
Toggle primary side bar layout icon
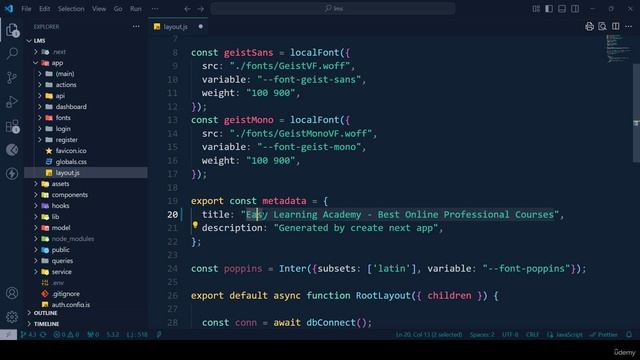click(549, 9)
